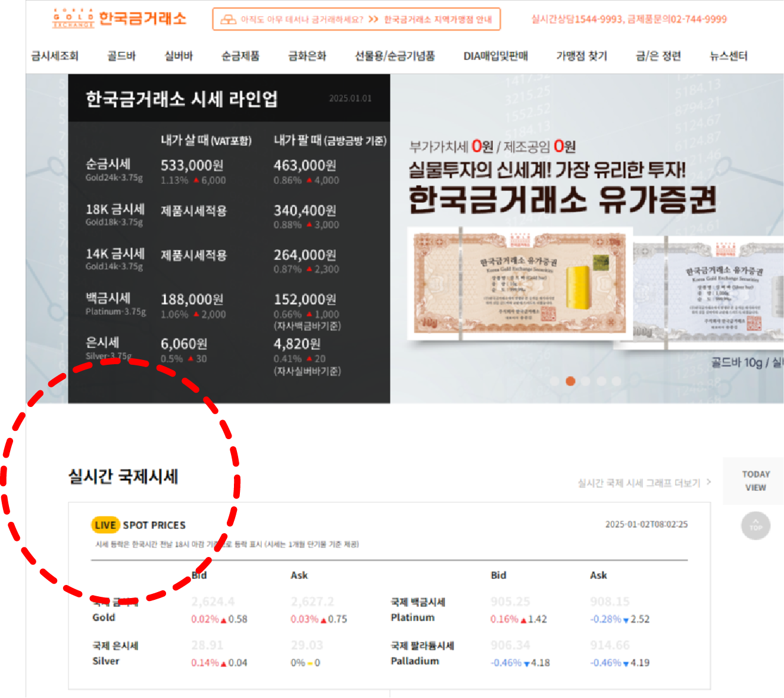Open the 선물용/순금기념품 menu

pos(395,56)
